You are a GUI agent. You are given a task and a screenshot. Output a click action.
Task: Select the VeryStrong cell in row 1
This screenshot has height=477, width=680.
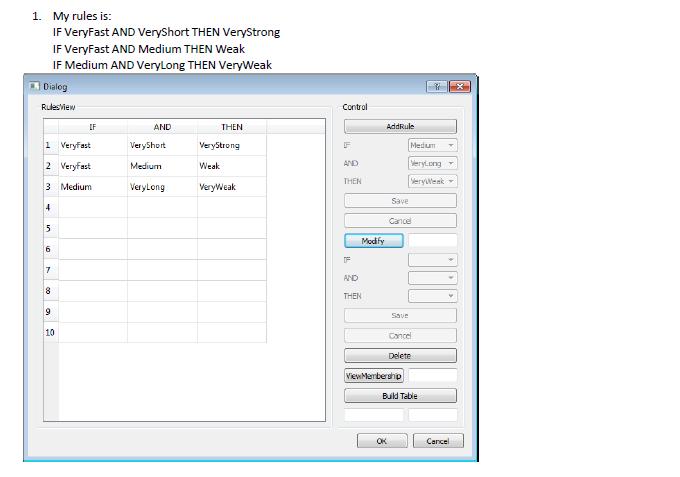tap(231, 146)
